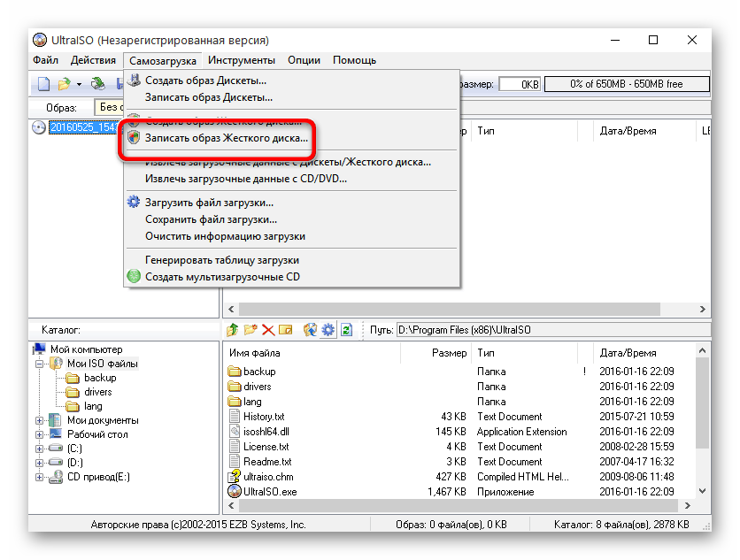Collapse the Мои ISO файлы tree node

click(x=40, y=364)
